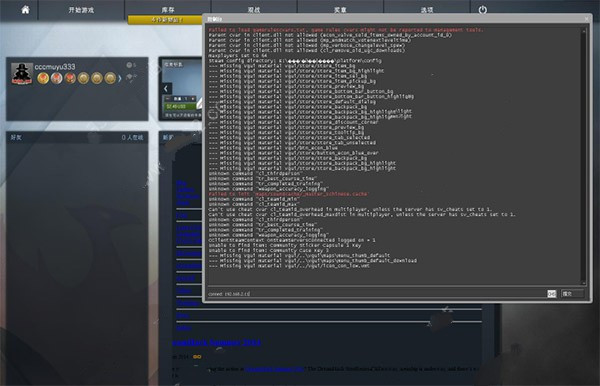Click the 'maxplayers set to 64' console line
This screenshot has width=600, height=386.
point(238,55)
